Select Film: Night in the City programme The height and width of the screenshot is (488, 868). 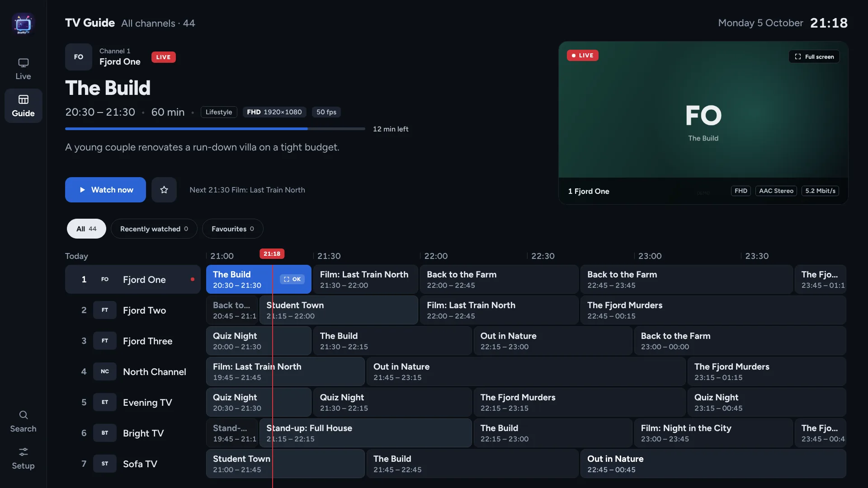click(713, 433)
